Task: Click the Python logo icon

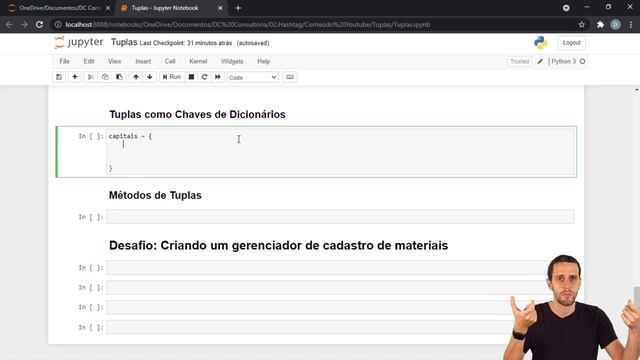Action: [540, 42]
